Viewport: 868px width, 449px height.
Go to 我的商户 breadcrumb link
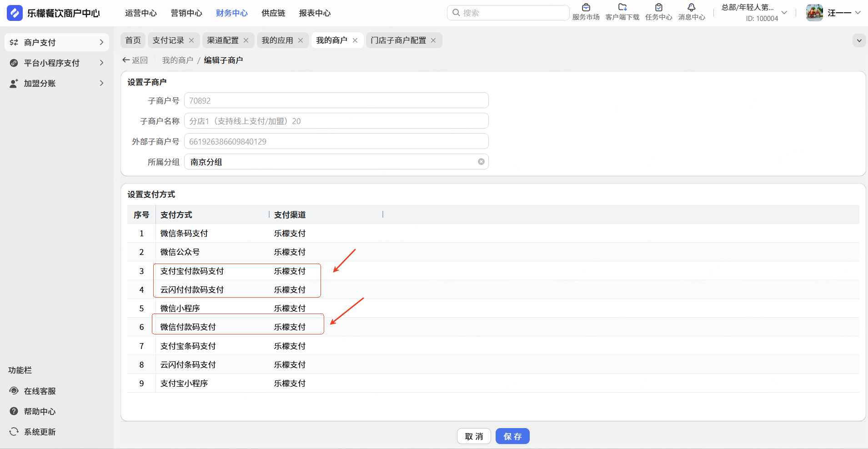(x=178, y=60)
